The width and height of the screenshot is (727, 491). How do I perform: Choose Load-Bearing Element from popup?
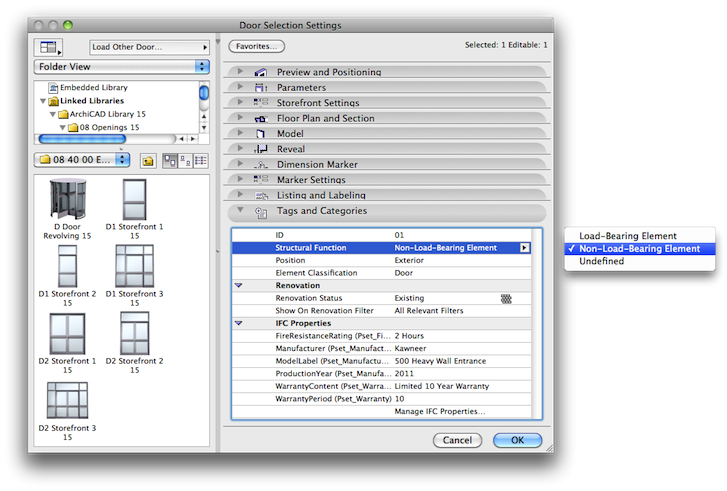tap(640, 236)
